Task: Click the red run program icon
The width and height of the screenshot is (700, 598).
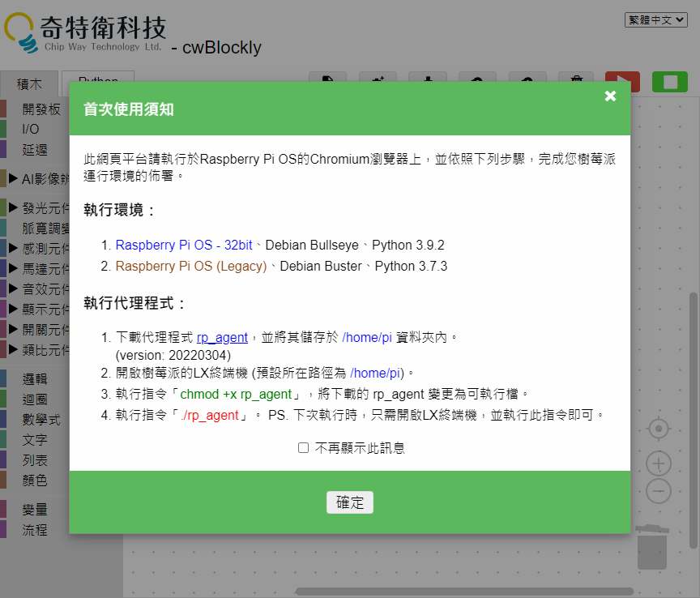Action: (x=621, y=81)
